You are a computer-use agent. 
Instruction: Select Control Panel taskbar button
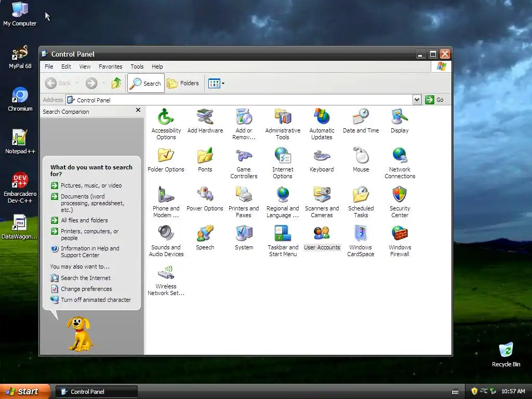tap(96, 392)
